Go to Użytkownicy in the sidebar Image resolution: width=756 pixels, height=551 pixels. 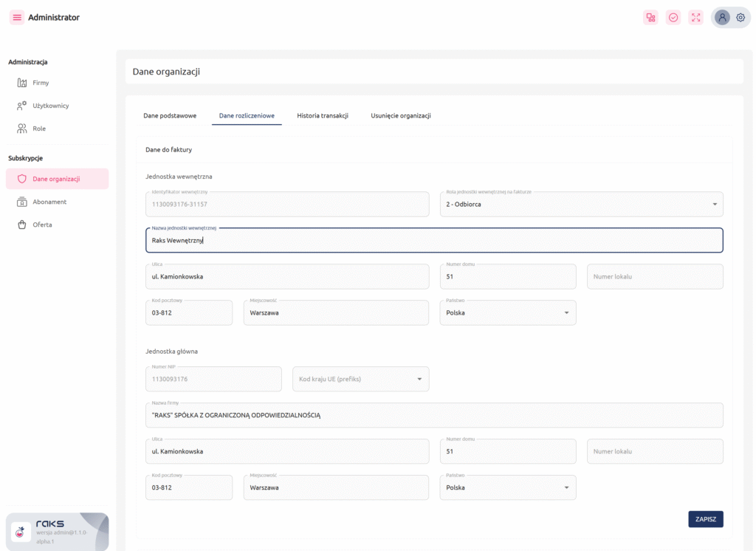[50, 106]
